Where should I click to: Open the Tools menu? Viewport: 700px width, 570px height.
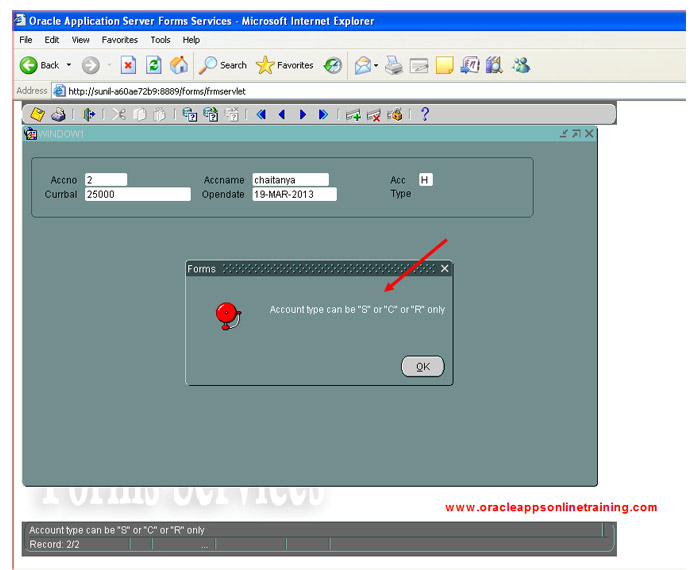pos(160,40)
